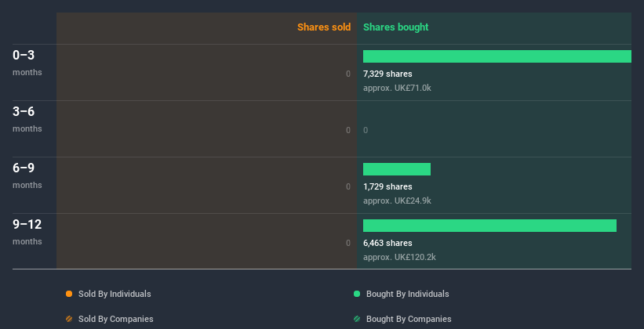Click the green Bought By Individuals legend dot
Screen dimensions: 644x329
357,294
